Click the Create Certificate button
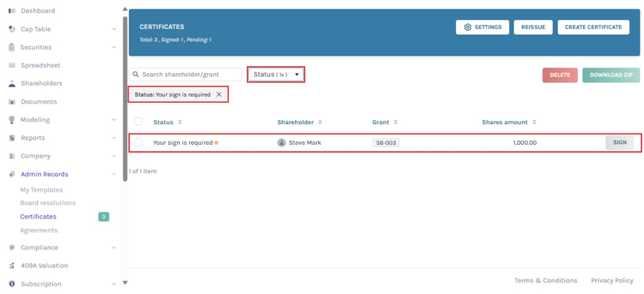The height and width of the screenshot is (294, 644). (x=593, y=27)
